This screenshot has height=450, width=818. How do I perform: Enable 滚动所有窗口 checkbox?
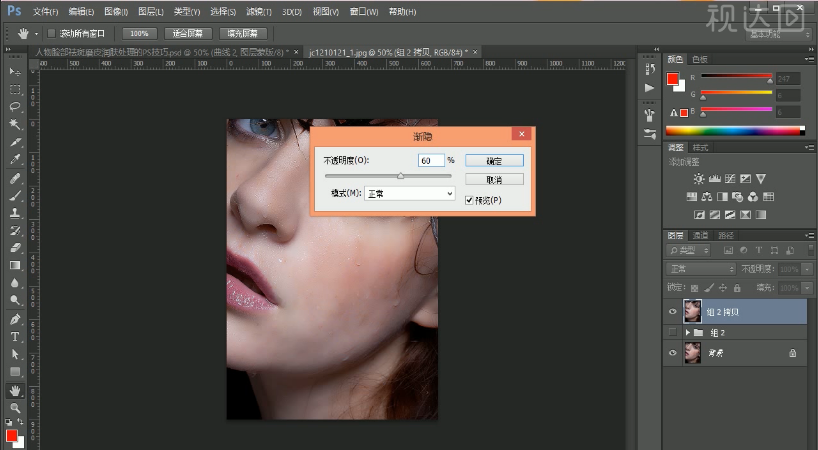(x=51, y=33)
